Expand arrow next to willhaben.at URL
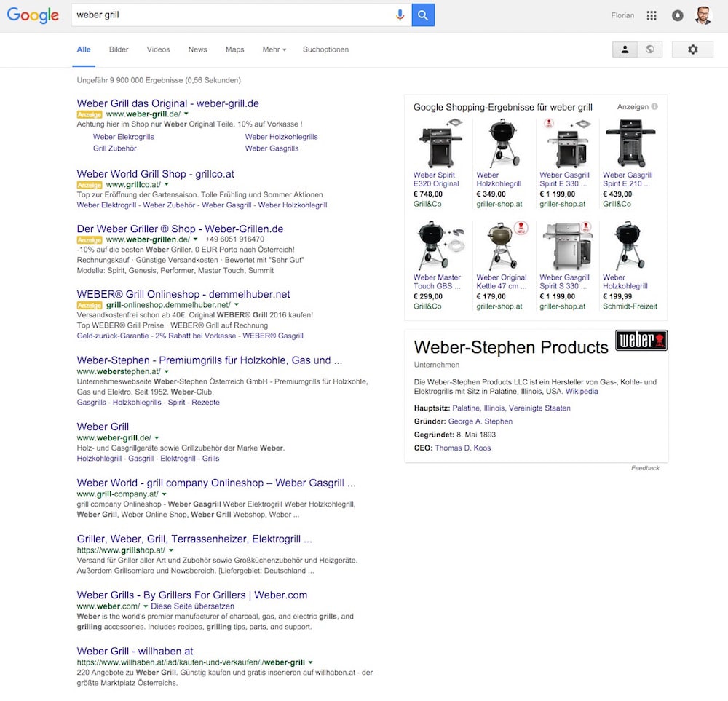The image size is (728, 701). 311,662
